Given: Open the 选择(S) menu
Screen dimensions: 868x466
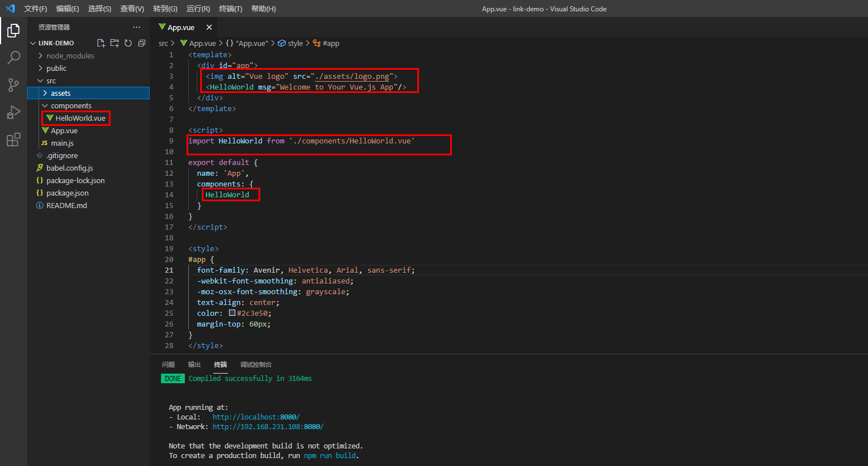Looking at the screenshot, I should pyautogui.click(x=99, y=9).
